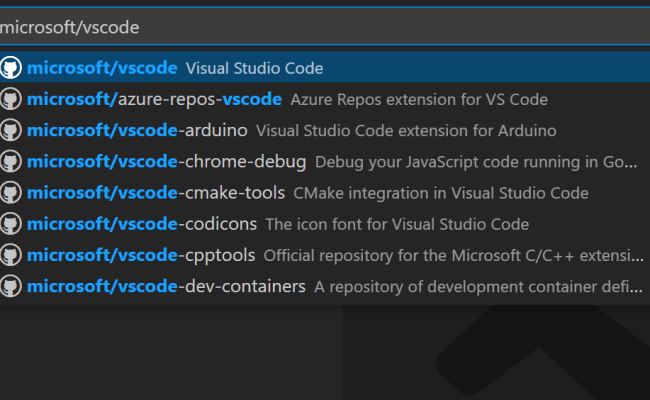Click the GitHub icon for microsoft/vscode-dev-containers
The width and height of the screenshot is (650, 400).
[x=10, y=286]
